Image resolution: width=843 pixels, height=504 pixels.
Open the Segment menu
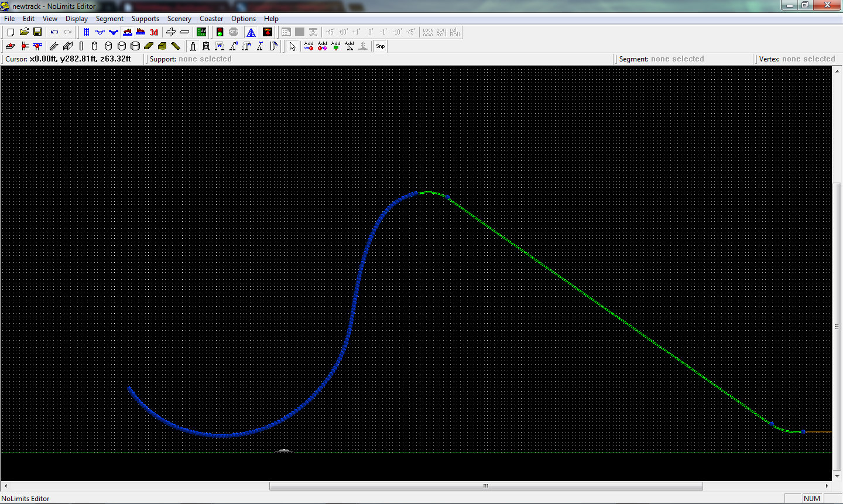[109, 19]
